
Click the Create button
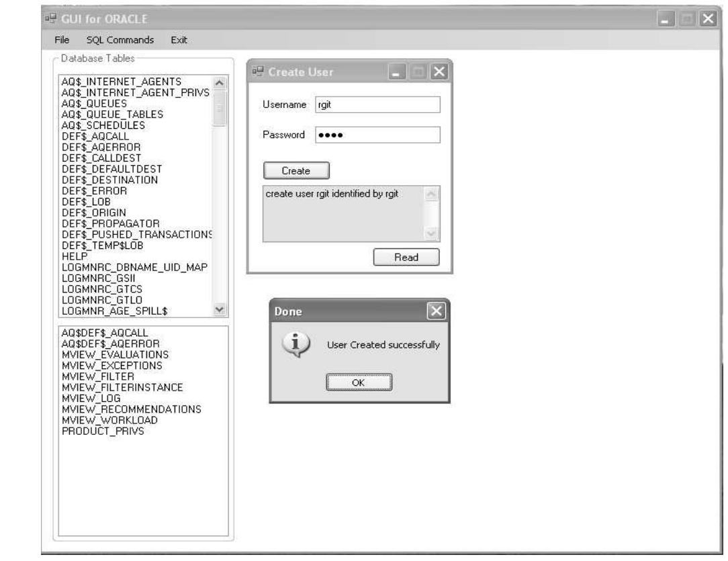click(x=296, y=170)
